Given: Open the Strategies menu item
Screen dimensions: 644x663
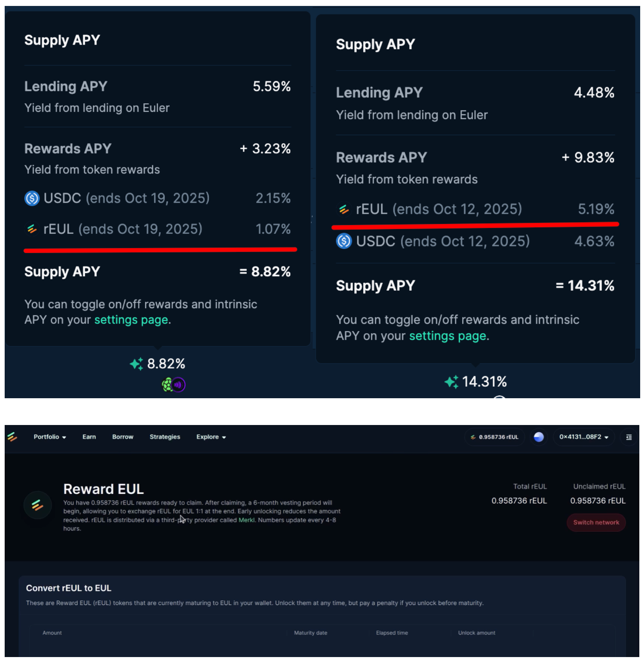Looking at the screenshot, I should pos(165,437).
